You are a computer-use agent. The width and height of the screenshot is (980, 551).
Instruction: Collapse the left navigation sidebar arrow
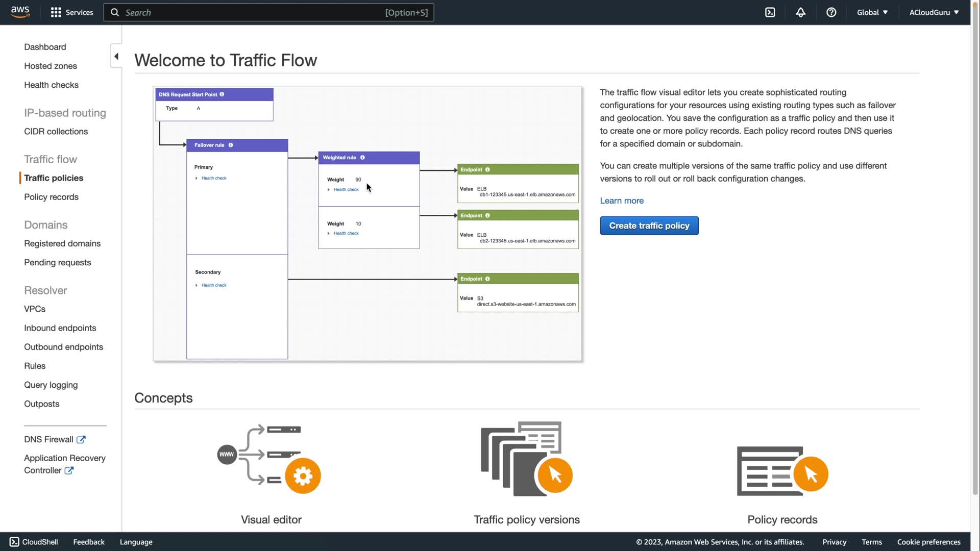click(x=116, y=56)
